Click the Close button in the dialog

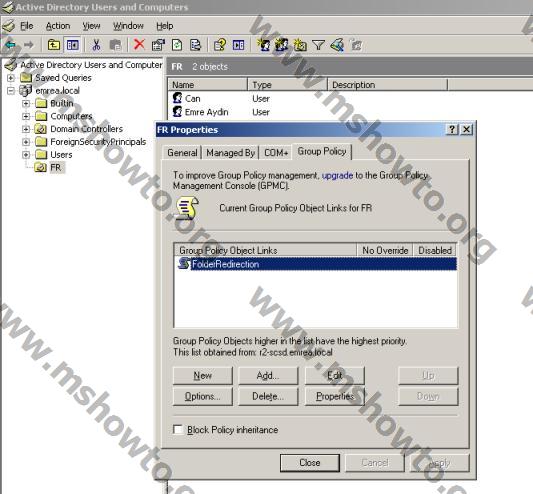(310, 463)
